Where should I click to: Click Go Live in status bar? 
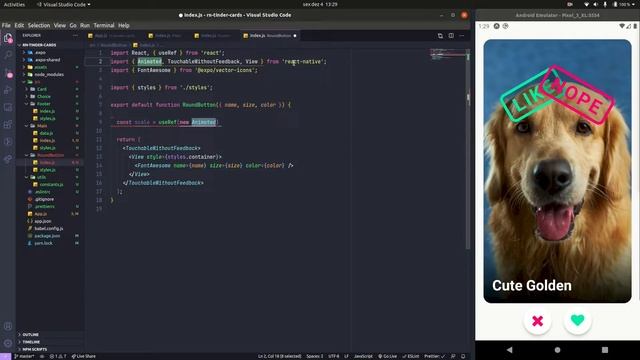click(387, 356)
